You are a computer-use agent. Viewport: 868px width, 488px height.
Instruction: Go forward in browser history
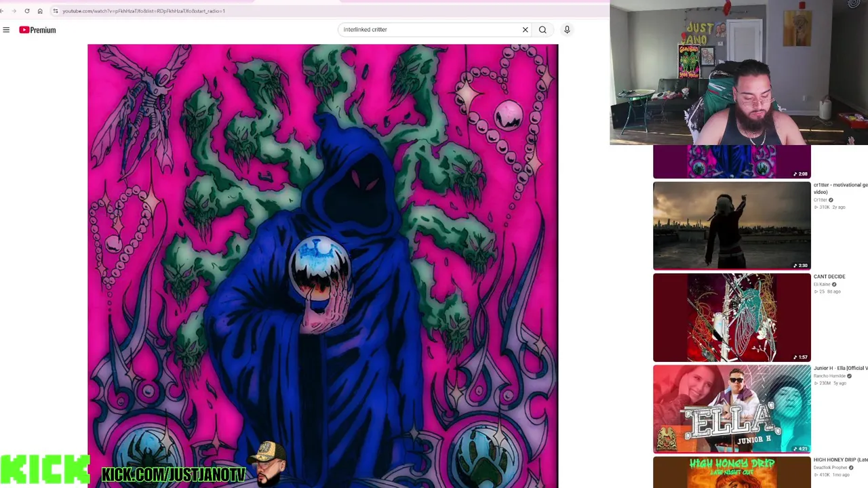(14, 11)
